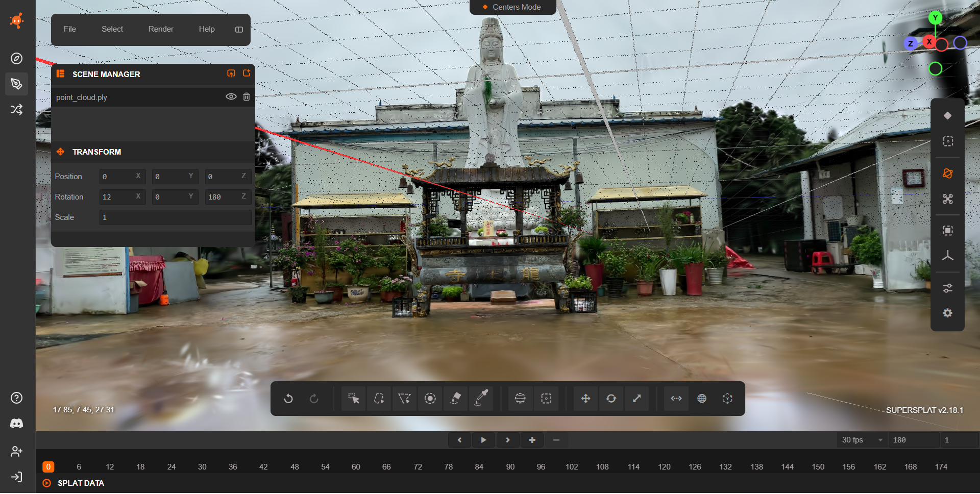
Task: Go to next keyframe
Action: click(x=507, y=440)
